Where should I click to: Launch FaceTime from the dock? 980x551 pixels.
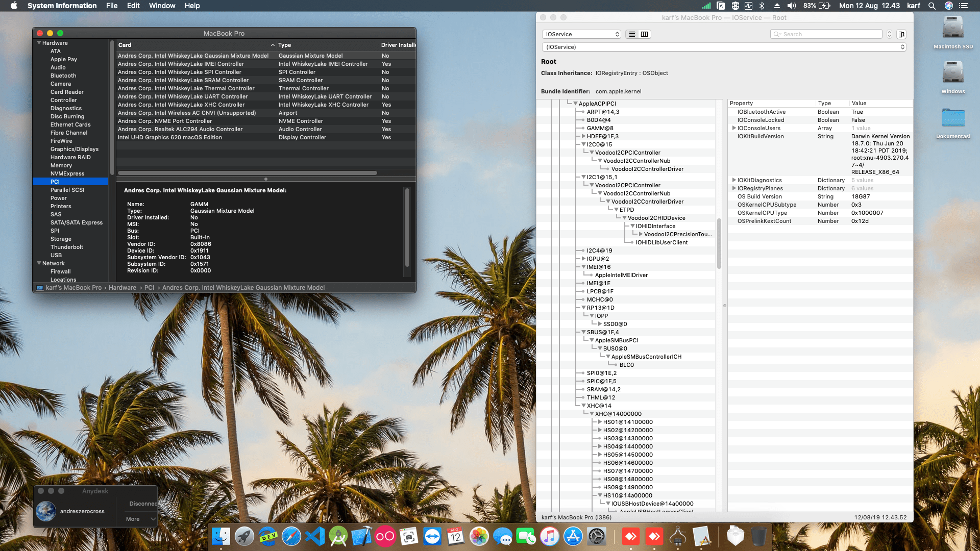(x=526, y=537)
